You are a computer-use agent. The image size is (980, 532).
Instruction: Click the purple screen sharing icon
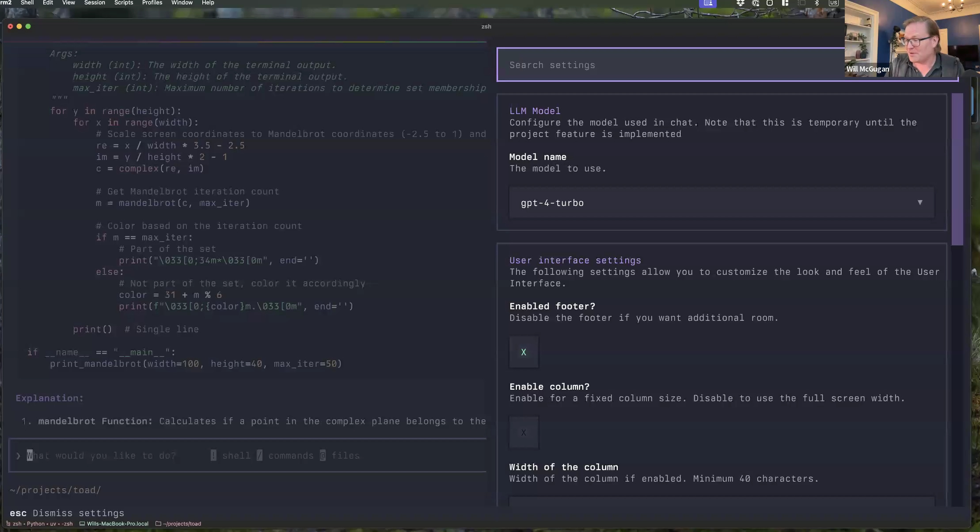708,3
